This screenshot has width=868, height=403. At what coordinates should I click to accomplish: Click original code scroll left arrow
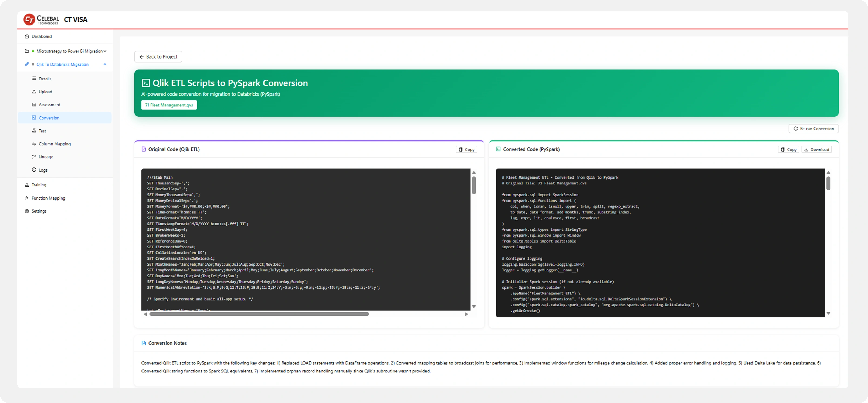click(x=145, y=314)
